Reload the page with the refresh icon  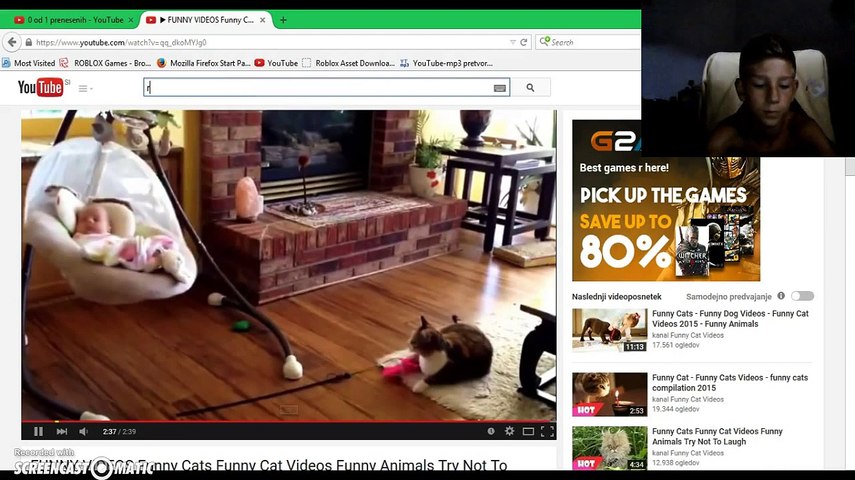523,42
